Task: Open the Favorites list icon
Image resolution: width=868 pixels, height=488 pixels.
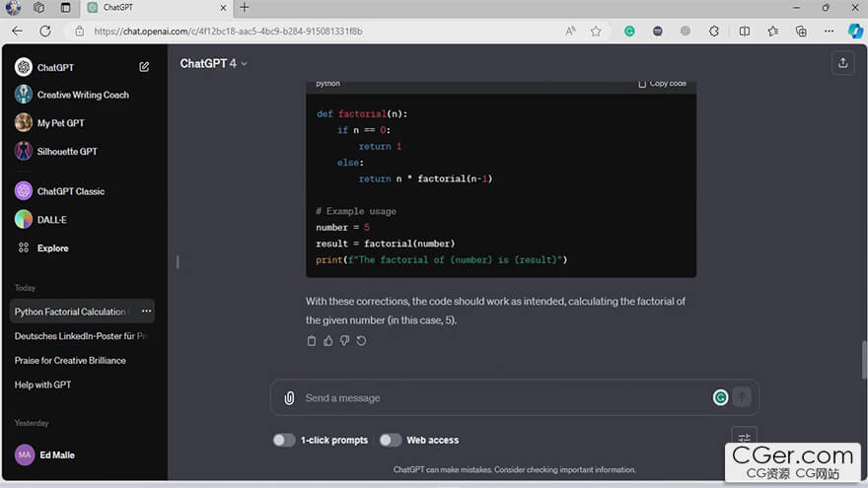Action: point(772,32)
